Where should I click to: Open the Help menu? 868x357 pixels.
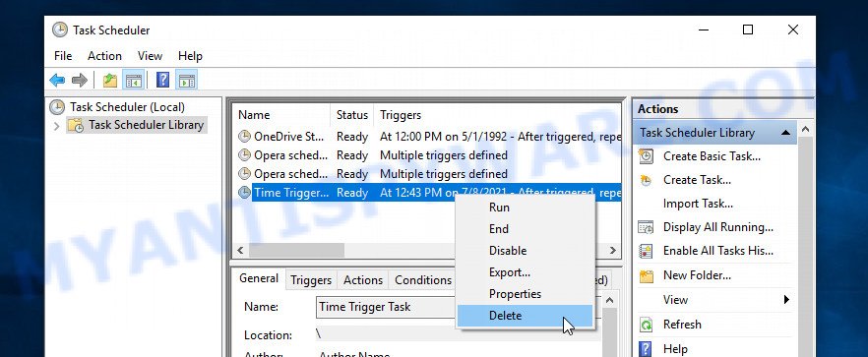(x=191, y=56)
